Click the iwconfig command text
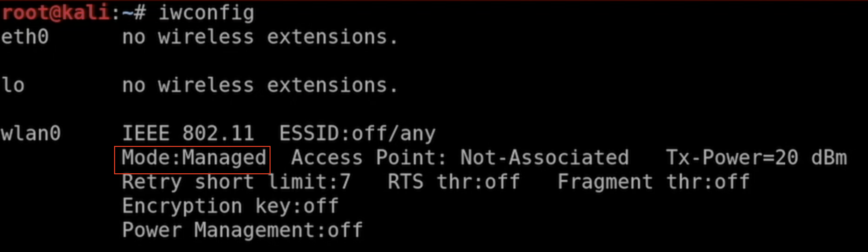Screen dimensions: 868x252 206,13
